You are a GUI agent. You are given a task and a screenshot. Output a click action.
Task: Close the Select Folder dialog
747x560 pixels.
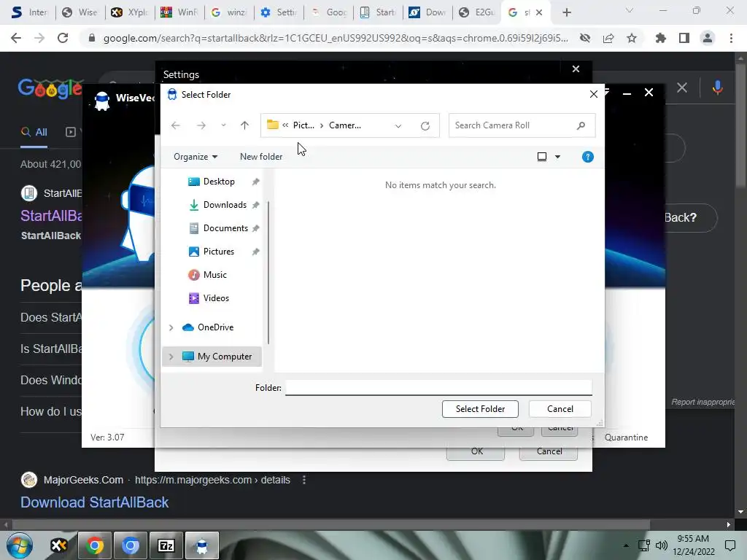tap(593, 94)
